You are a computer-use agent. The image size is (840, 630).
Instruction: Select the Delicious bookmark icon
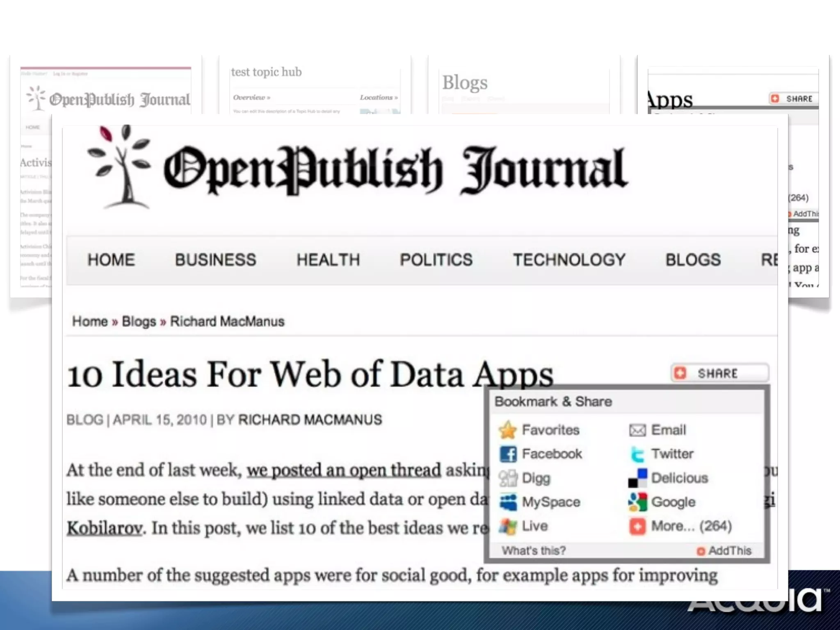click(637, 478)
